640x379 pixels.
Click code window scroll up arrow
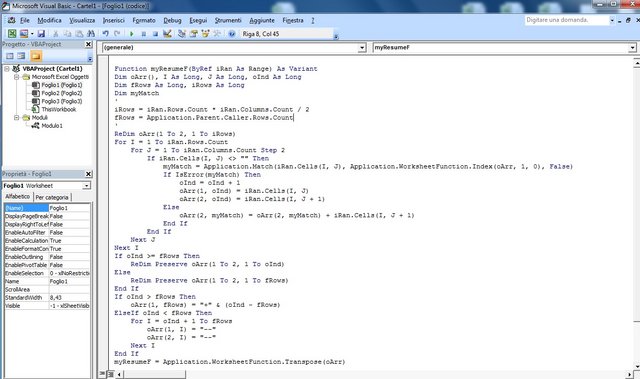[x=636, y=62]
